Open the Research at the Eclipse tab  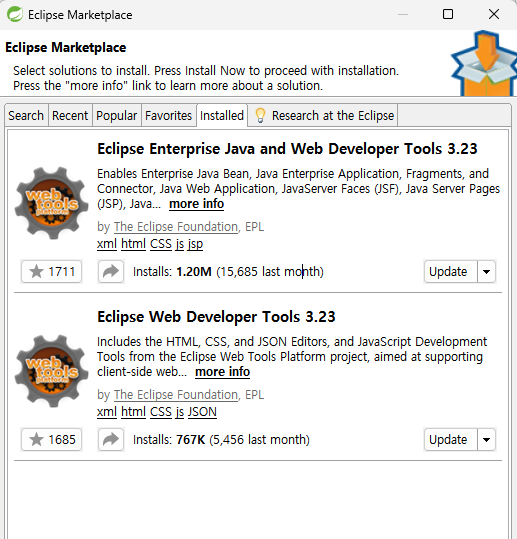click(x=322, y=116)
